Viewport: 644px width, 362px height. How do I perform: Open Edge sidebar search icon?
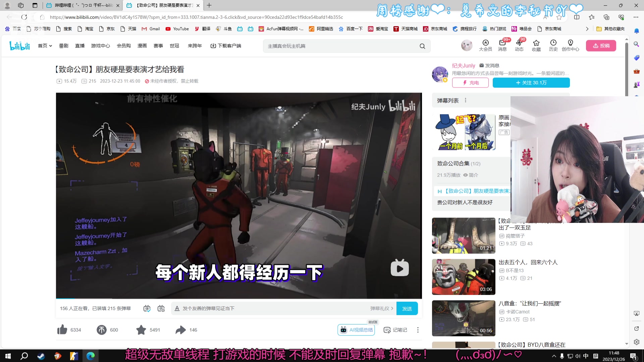[636, 44]
